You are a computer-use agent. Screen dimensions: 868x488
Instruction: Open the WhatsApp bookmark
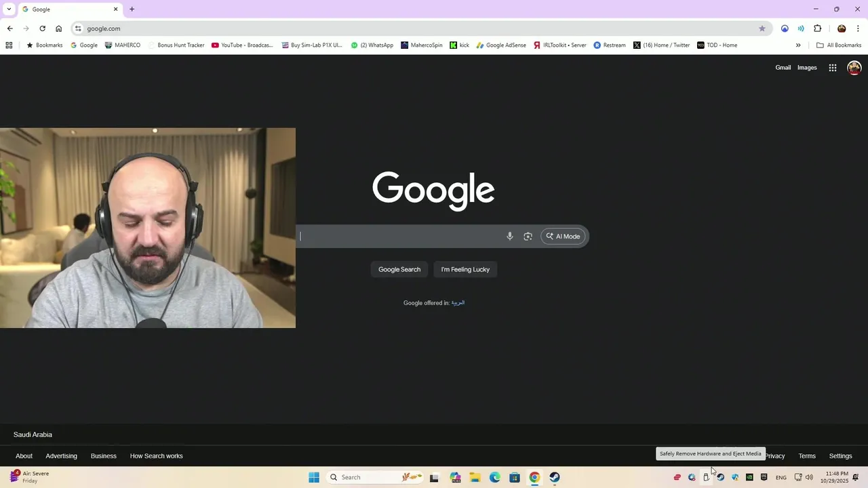(x=372, y=45)
